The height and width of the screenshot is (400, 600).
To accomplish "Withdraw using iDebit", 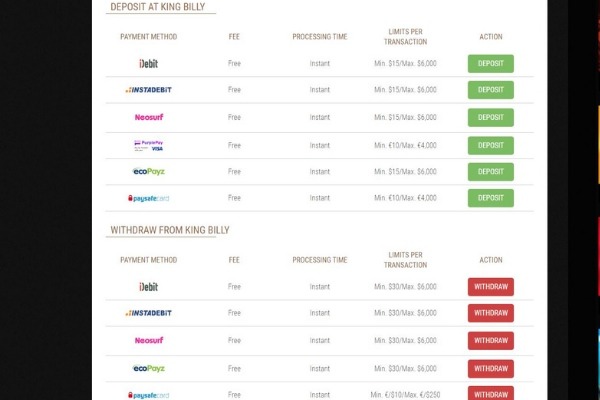I will pyautogui.click(x=491, y=287).
